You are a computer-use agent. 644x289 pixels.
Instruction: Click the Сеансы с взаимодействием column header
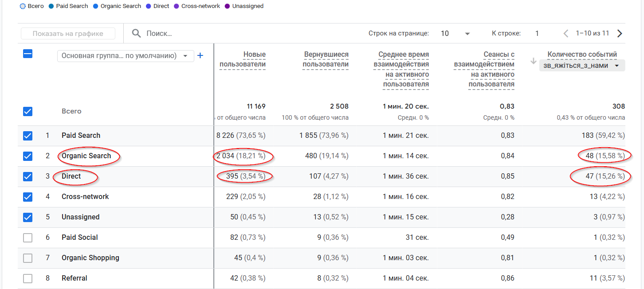coord(484,69)
